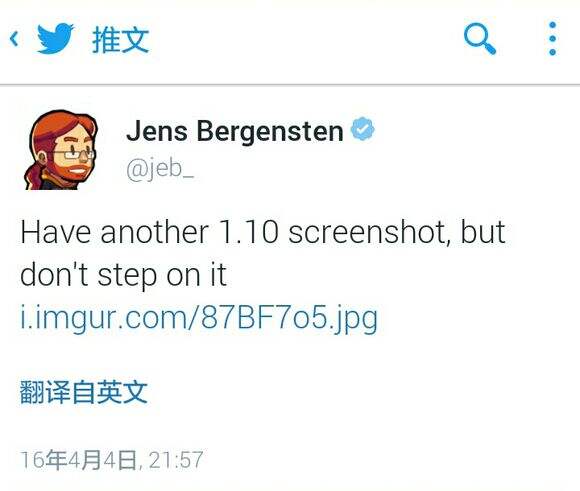Select the tweet line 'Have another 1.10 screenshot, but'
Screen dimensions: 580x491
[263, 232]
